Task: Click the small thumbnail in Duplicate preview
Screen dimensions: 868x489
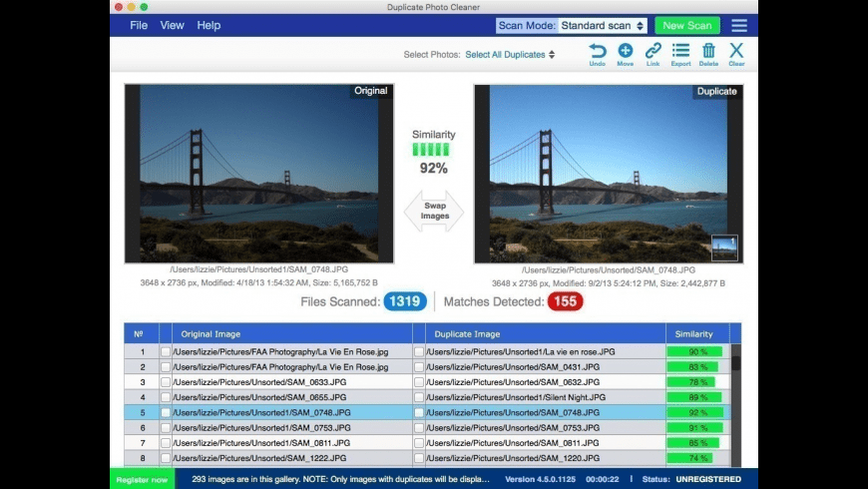Action: pyautogui.click(x=724, y=247)
